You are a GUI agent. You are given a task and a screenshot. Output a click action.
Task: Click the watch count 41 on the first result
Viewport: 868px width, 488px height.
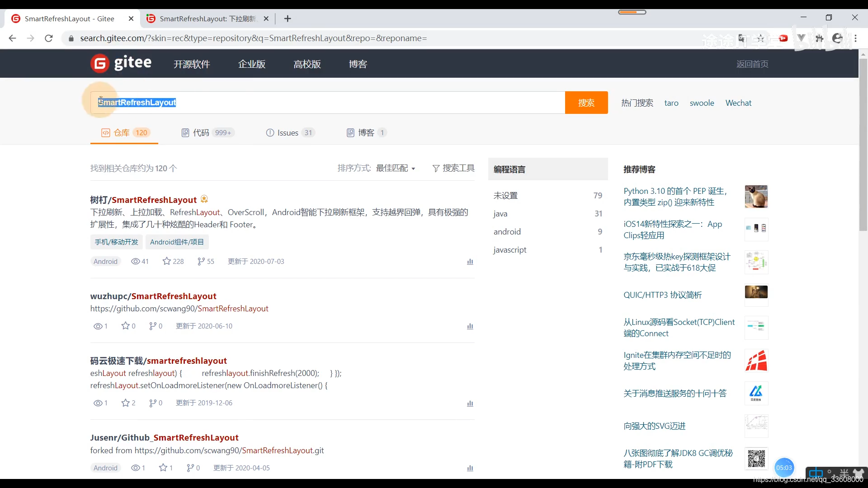(140, 261)
